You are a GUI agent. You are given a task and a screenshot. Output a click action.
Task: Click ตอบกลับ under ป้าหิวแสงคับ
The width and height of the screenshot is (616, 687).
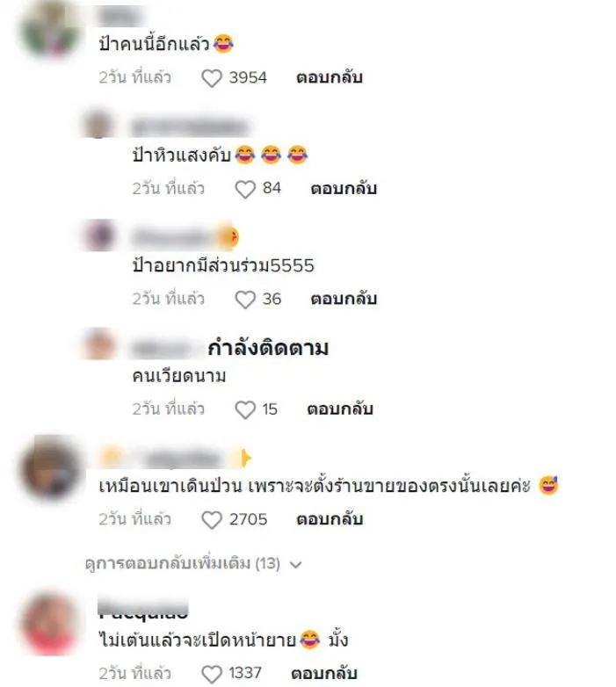[344, 189]
